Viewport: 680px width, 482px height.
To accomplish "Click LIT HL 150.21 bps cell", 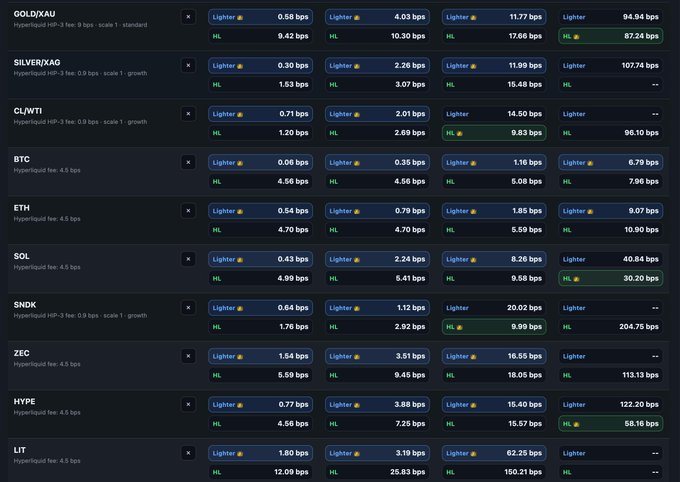I will [x=494, y=472].
